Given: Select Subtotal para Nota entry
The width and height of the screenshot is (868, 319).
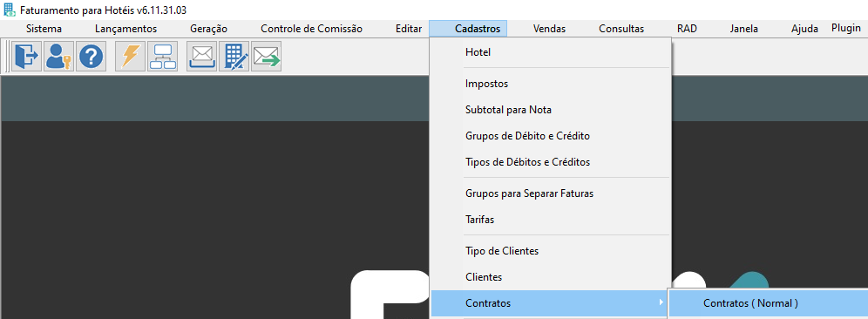Looking at the screenshot, I should pos(550,110).
